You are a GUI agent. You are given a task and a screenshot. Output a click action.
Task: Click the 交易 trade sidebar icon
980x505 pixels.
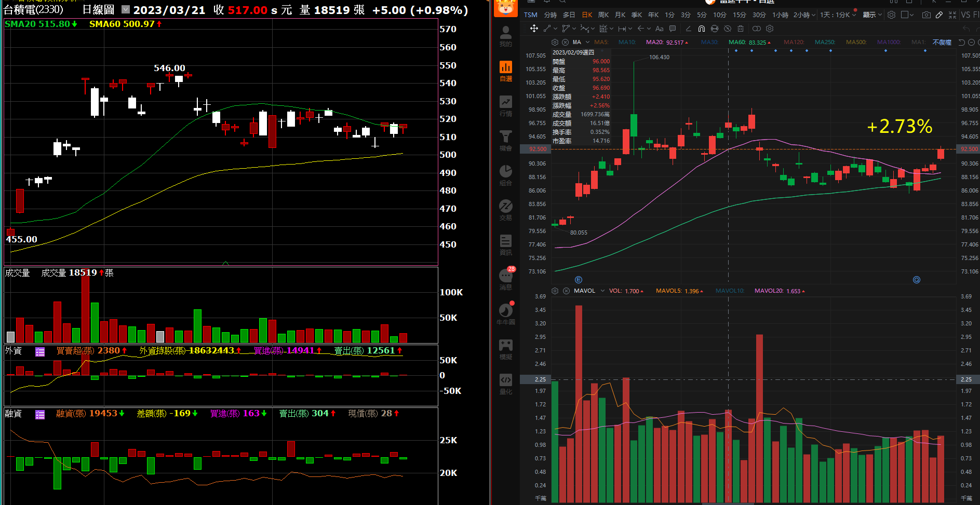point(505,210)
